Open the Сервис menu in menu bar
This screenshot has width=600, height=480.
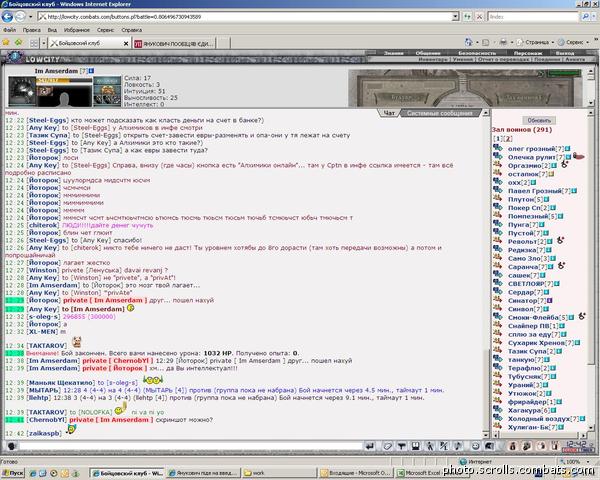click(x=105, y=30)
